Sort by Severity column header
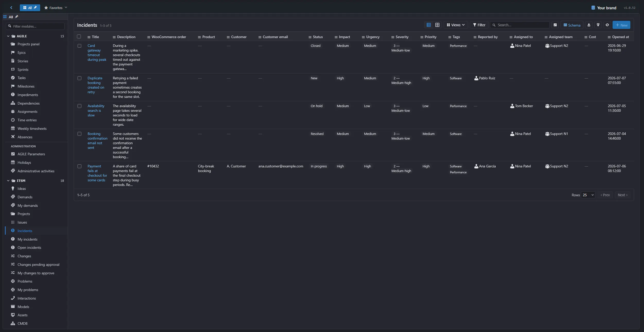The image size is (644, 332). [402, 37]
